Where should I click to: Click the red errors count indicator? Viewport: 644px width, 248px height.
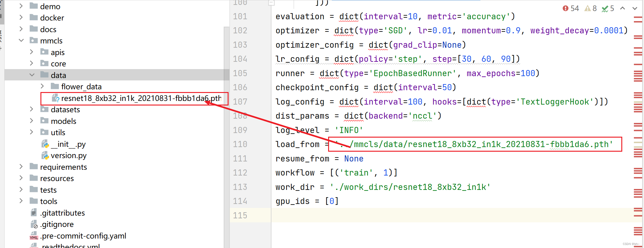570,8
